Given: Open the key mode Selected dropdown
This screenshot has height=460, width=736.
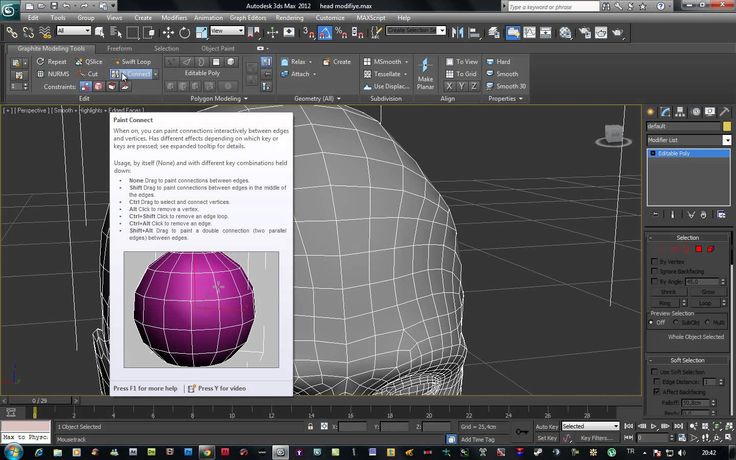Looking at the screenshot, I should (590, 426).
